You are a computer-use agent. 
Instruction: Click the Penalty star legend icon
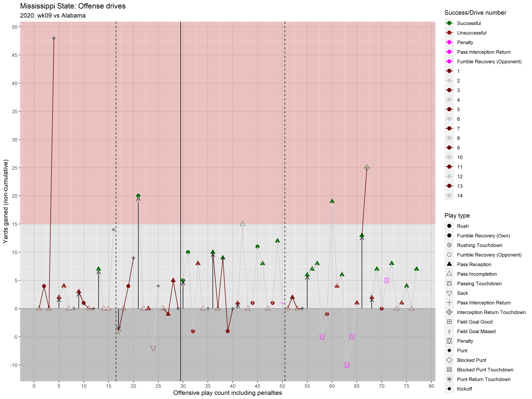tap(449, 341)
